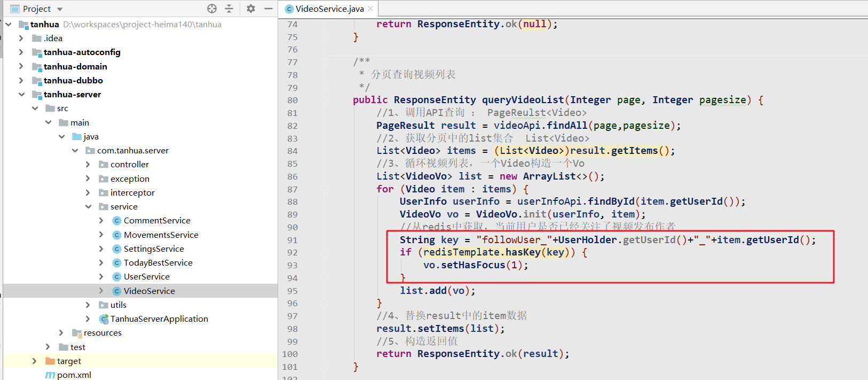The image size is (868, 380).
Task: Open TanhuaServerApplication in the tree
Action: 159,319
